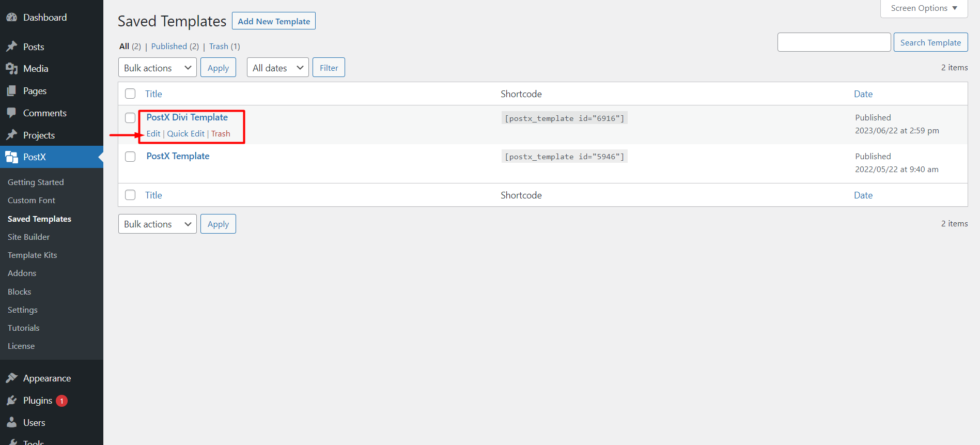The image size is (980, 445).
Task: Click the Appearance paintbrush icon
Action: point(11,378)
